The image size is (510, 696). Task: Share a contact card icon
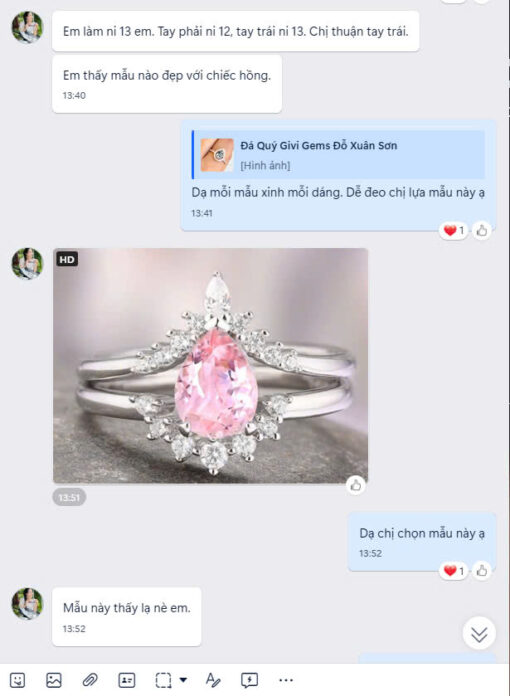point(127,680)
